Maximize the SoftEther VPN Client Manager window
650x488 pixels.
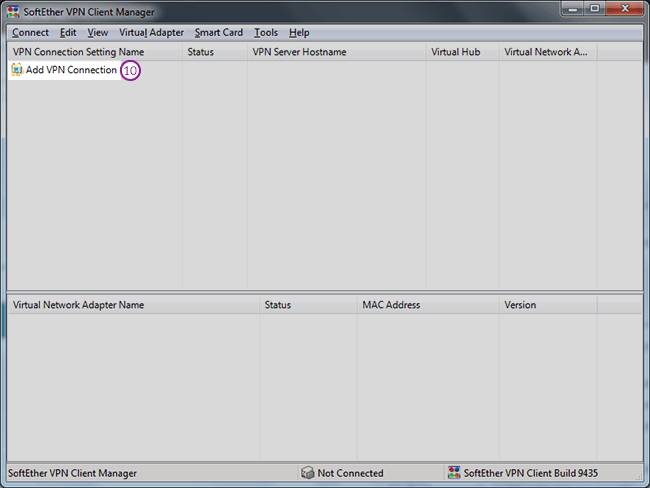(595, 9)
